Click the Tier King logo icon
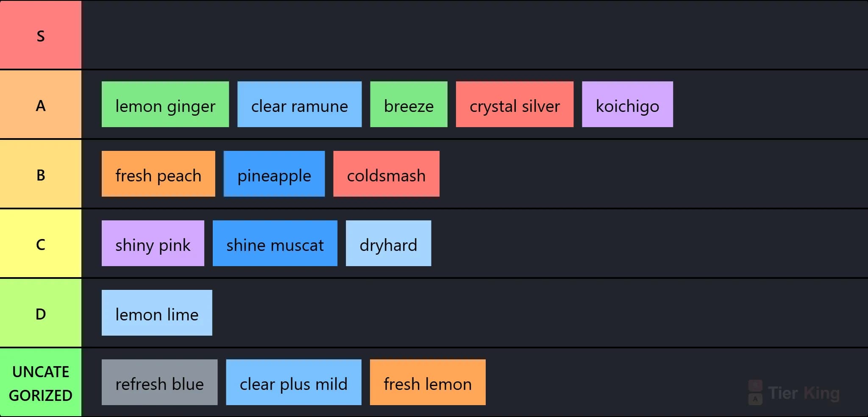The width and height of the screenshot is (868, 417). coord(755,392)
